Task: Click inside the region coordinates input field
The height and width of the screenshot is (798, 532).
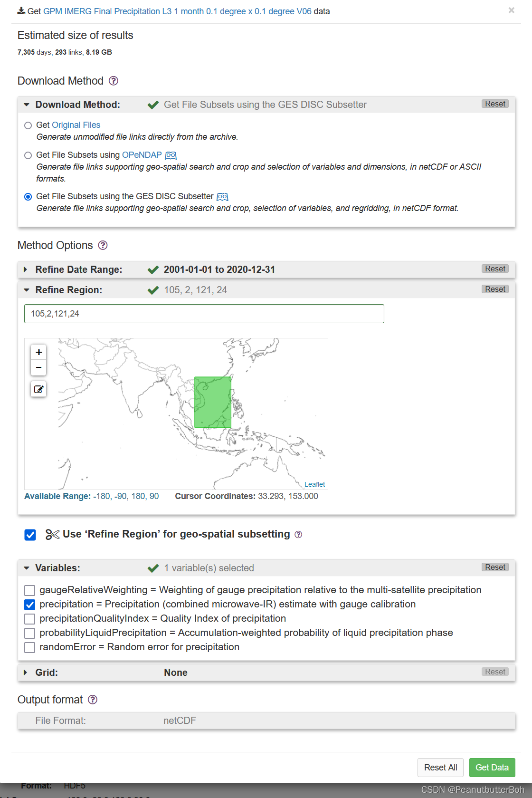Action: tap(204, 314)
